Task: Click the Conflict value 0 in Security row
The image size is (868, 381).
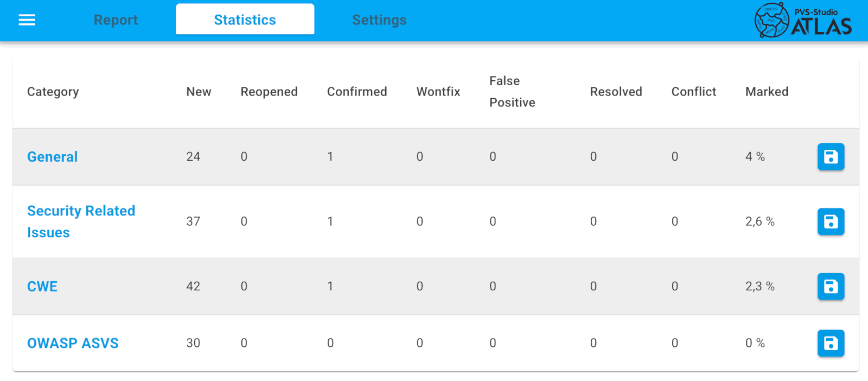Action: point(675,221)
